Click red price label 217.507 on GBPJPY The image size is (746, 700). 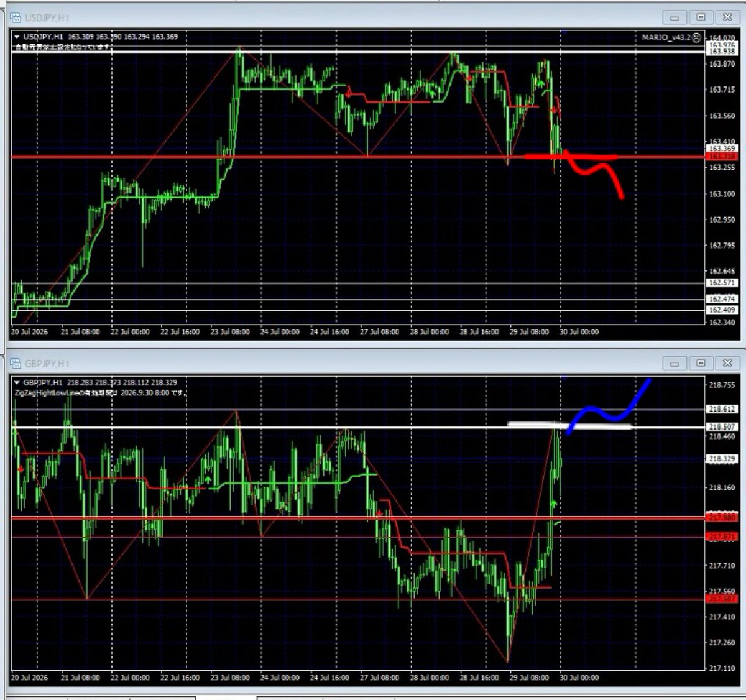[722, 599]
